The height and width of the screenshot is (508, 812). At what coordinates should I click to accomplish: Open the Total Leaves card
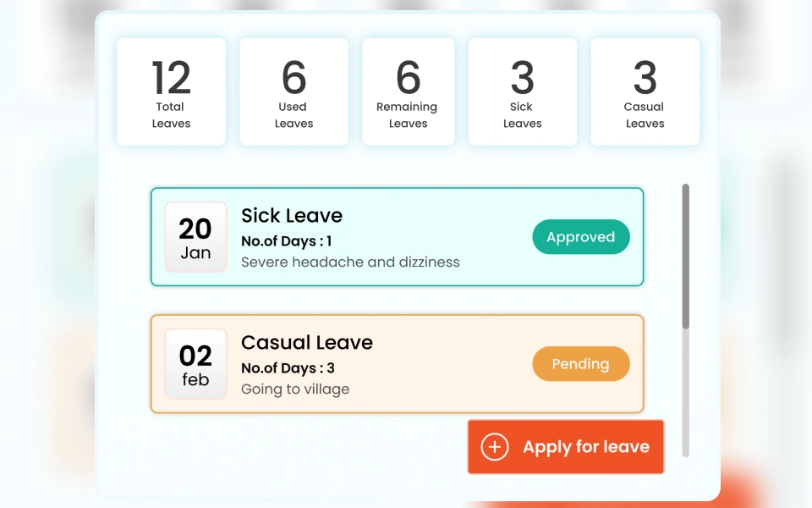pyautogui.click(x=171, y=91)
